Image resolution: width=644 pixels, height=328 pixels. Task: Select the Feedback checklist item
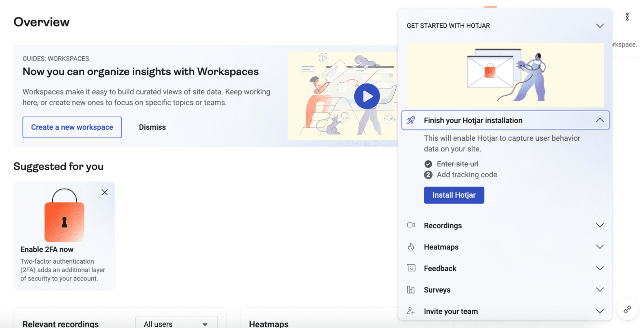pyautogui.click(x=505, y=268)
